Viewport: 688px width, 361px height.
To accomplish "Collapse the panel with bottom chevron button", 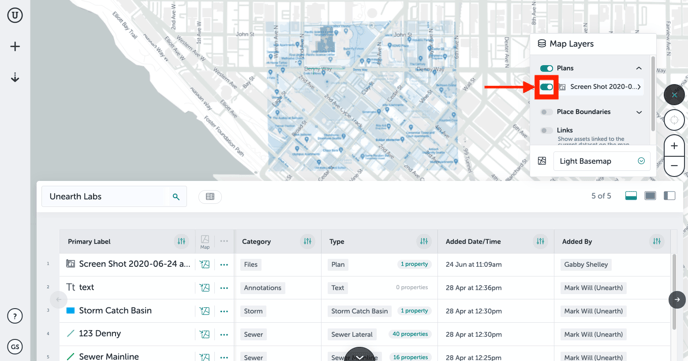I will (x=359, y=356).
